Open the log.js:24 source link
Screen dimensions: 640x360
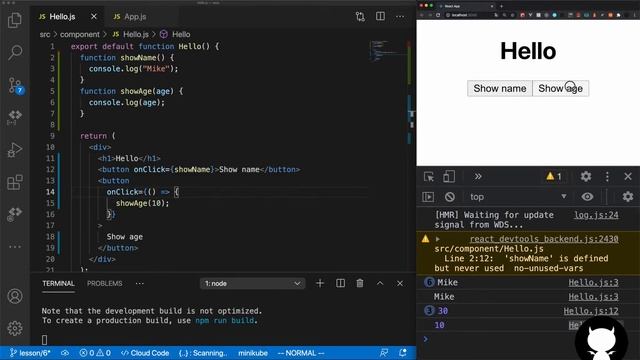pos(596,215)
